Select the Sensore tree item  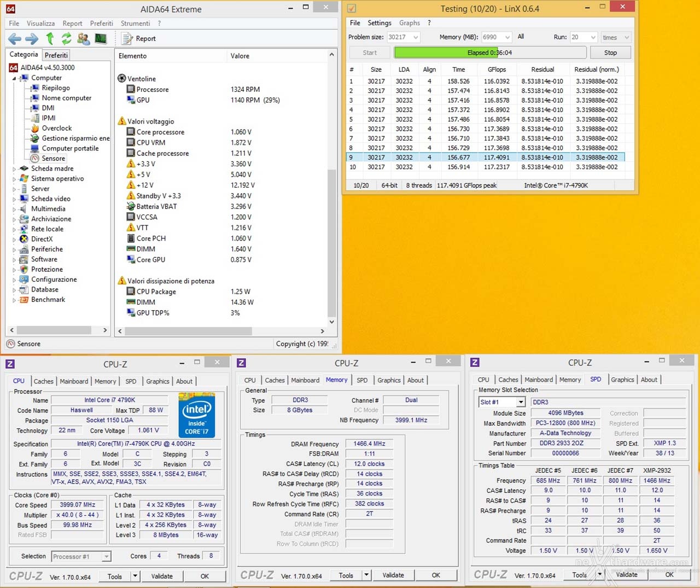point(53,158)
